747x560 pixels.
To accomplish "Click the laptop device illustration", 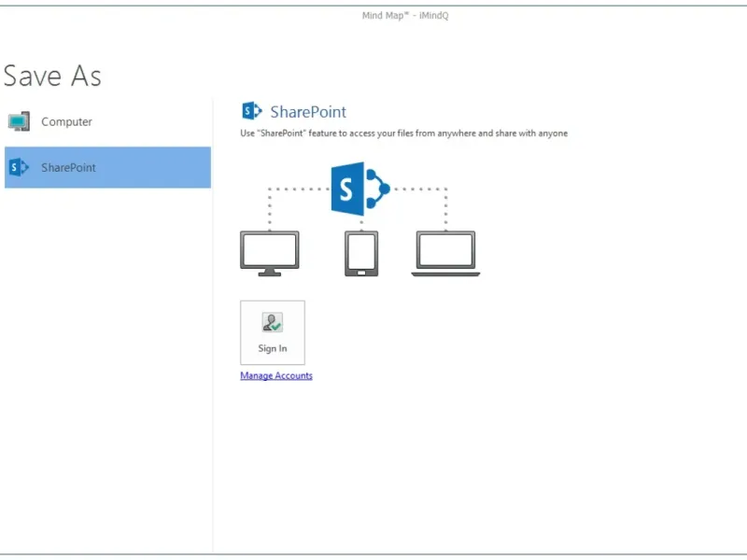I will [446, 254].
